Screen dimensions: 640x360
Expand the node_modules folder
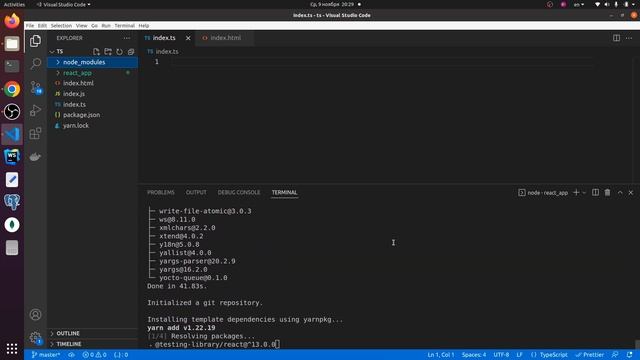[93, 62]
